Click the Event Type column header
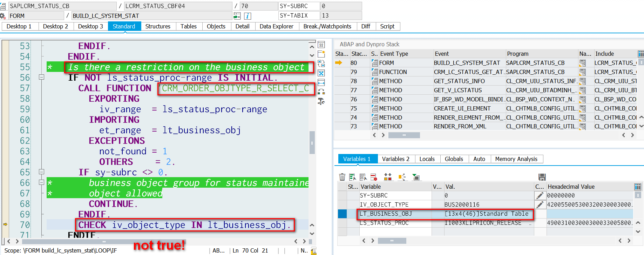 (x=406, y=54)
